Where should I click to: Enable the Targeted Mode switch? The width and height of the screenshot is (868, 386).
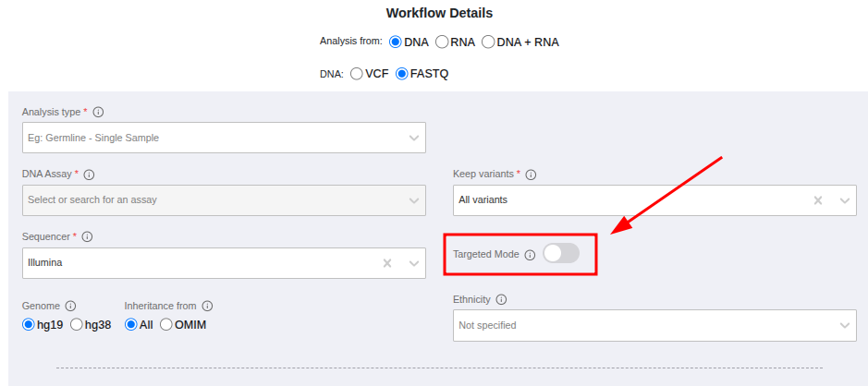pyautogui.click(x=560, y=254)
